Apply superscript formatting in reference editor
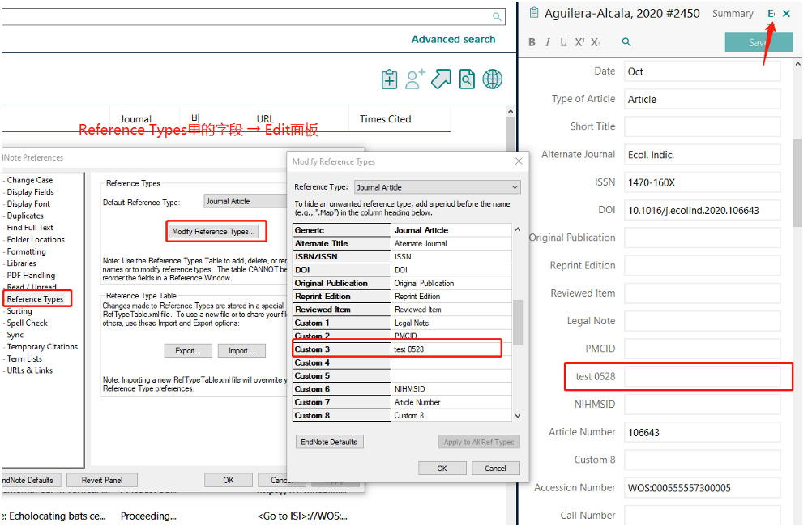The height and width of the screenshot is (531, 812). 579,42
